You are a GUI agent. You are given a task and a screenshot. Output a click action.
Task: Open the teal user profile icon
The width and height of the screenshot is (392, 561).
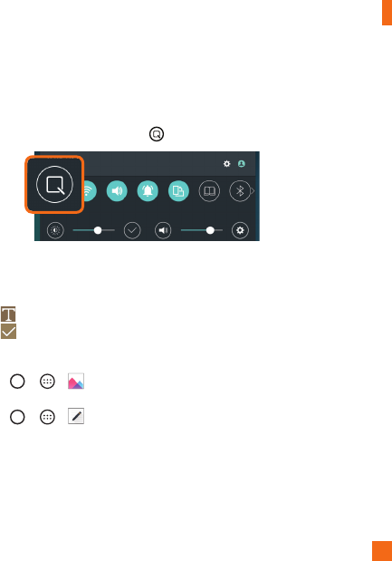tap(242, 164)
